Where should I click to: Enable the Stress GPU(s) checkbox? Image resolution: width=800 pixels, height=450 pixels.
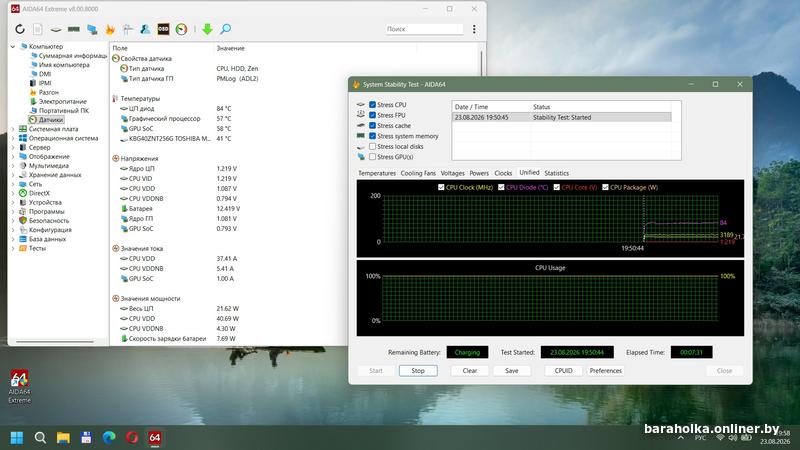click(372, 157)
